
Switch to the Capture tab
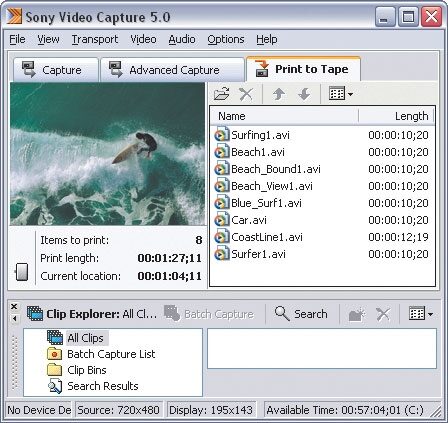pyautogui.click(x=56, y=70)
